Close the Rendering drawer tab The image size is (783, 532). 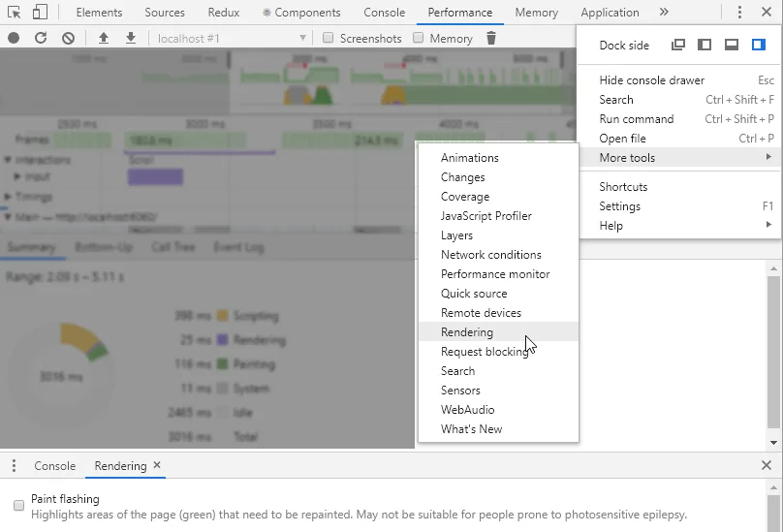click(x=157, y=466)
